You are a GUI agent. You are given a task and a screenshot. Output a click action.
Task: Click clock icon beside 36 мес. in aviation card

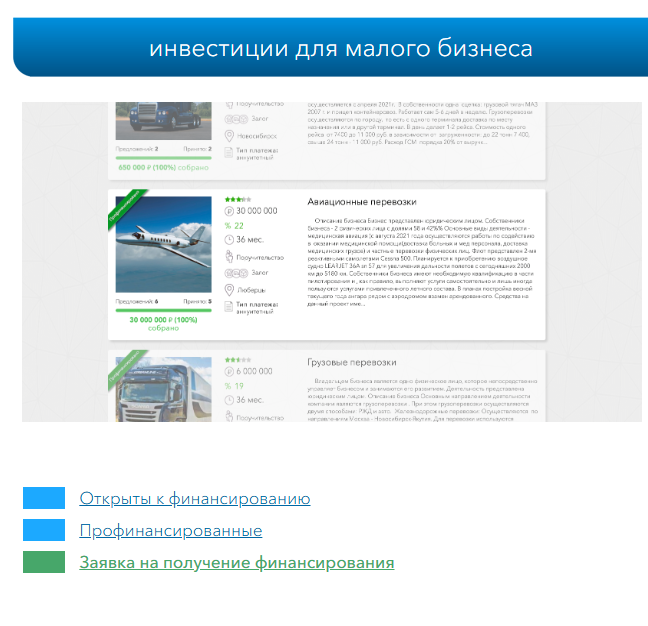point(229,240)
